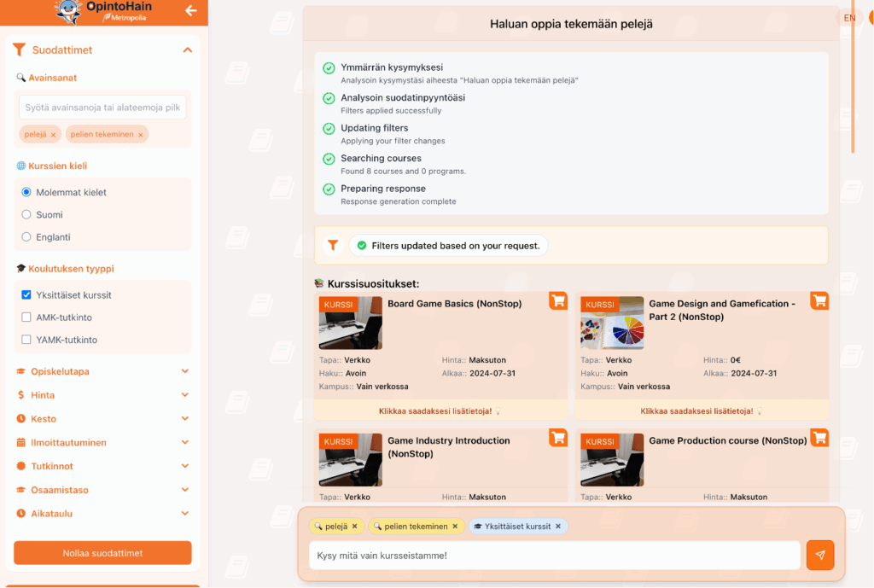Viewport: 874px width, 588px height.
Task: Add Game Production course to the cart
Action: pos(819,437)
